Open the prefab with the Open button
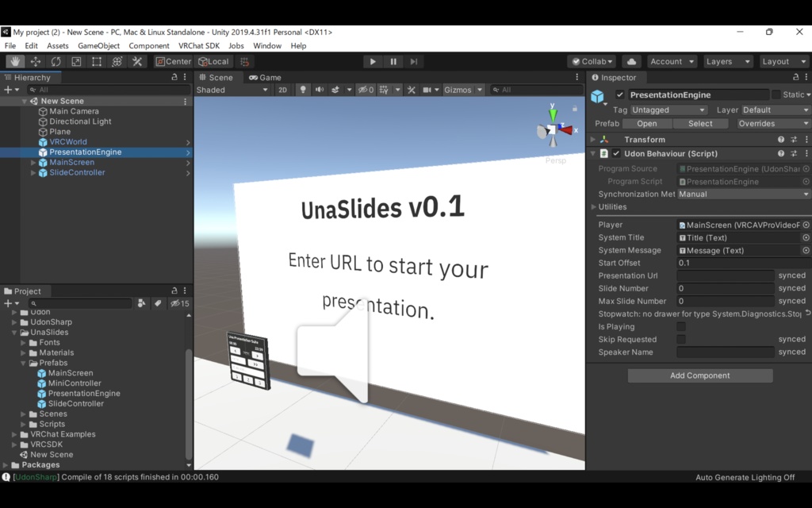 (646, 123)
